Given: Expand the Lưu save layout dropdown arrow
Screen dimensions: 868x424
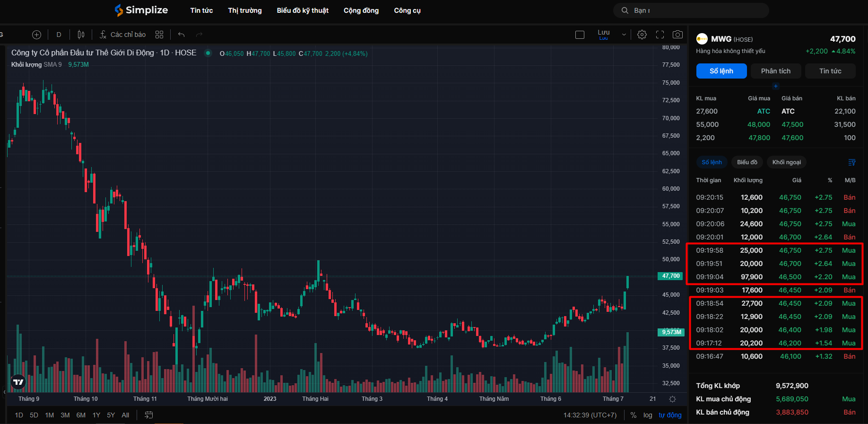Looking at the screenshot, I should click(x=624, y=35).
